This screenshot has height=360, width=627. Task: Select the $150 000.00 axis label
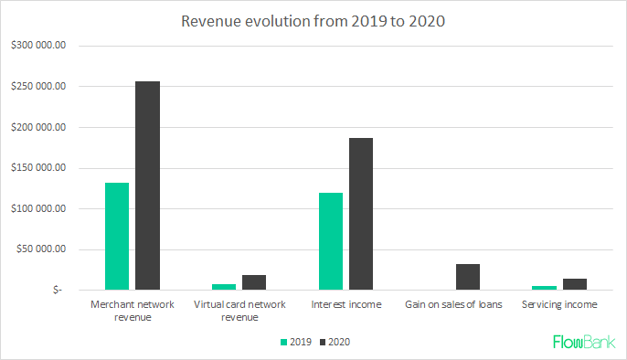(x=38, y=168)
